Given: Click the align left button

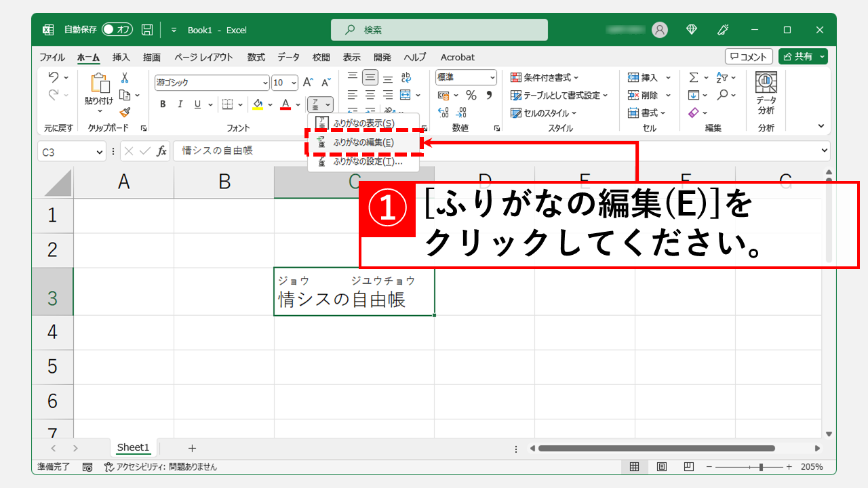Looking at the screenshot, I should [x=353, y=95].
